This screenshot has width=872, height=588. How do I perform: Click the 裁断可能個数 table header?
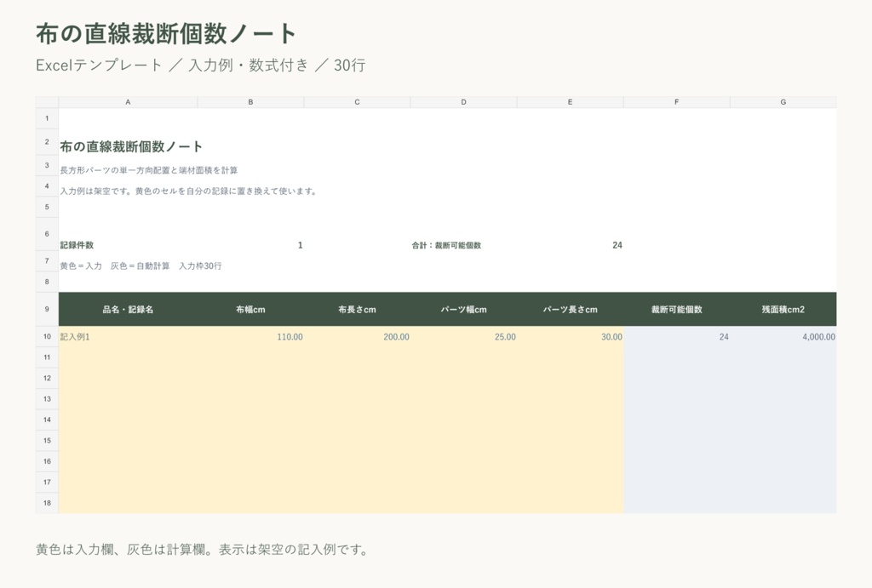[x=677, y=310]
